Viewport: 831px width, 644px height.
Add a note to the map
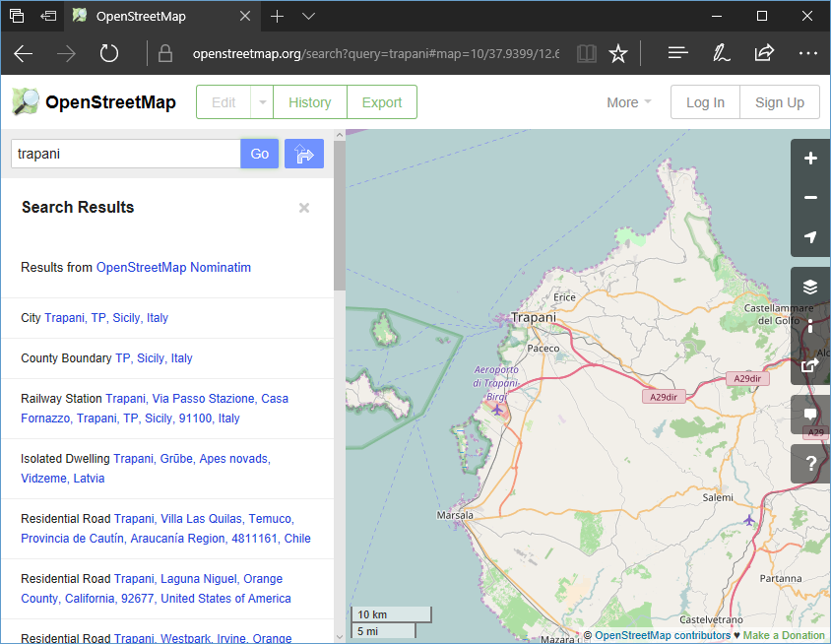[809, 415]
